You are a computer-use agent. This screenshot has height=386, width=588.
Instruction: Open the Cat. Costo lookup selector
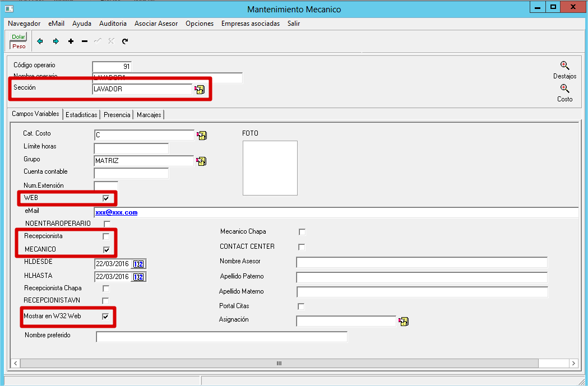(x=202, y=135)
